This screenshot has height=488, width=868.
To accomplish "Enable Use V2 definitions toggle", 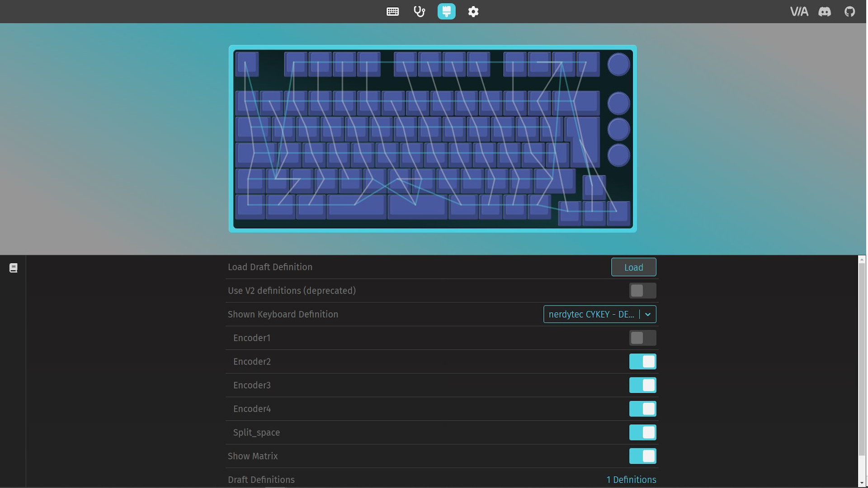I will (642, 291).
